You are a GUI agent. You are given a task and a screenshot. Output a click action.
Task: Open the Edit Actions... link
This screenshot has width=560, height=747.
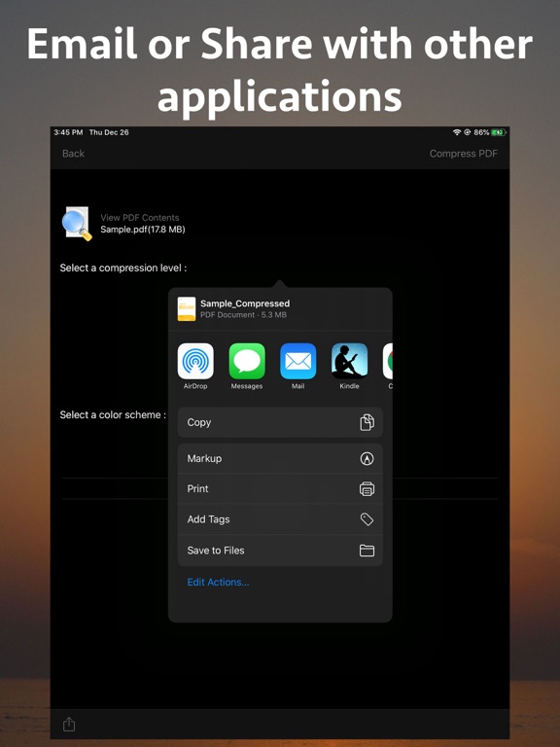tap(218, 582)
